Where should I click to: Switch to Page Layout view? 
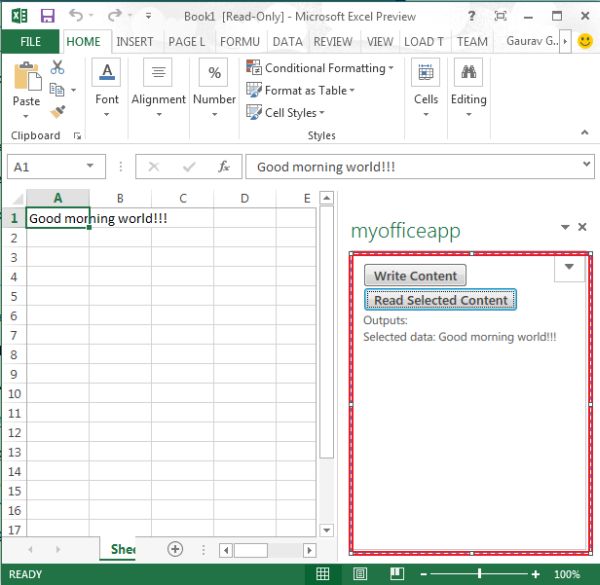click(x=360, y=574)
